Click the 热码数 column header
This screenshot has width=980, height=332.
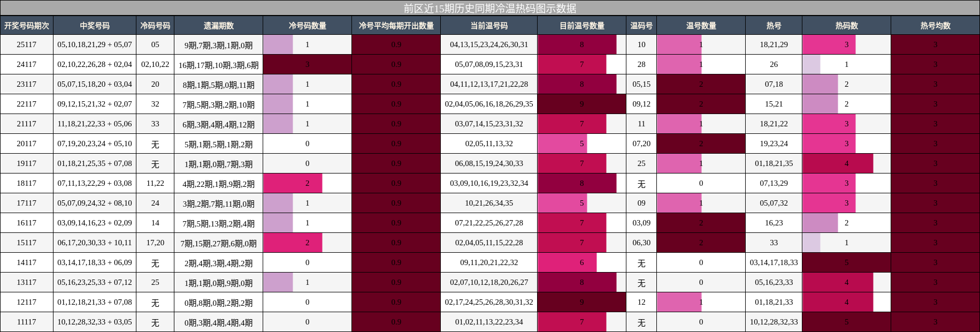[846, 26]
